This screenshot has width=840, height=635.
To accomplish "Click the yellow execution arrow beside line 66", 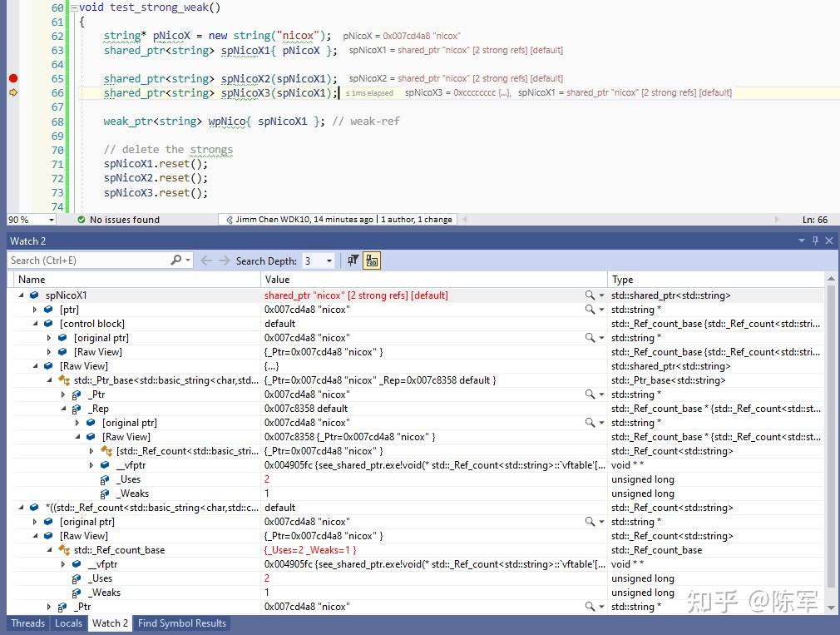I will point(12,92).
